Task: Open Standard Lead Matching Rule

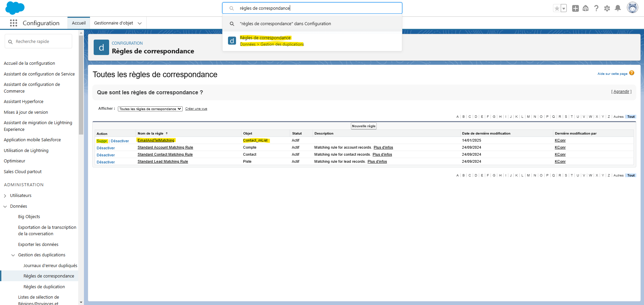Action: 163,161
